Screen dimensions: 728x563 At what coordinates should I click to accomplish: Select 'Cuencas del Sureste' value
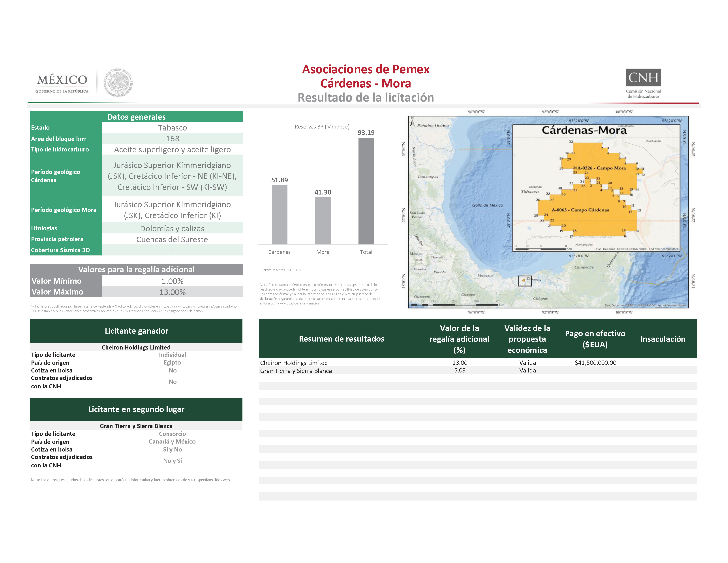point(172,240)
